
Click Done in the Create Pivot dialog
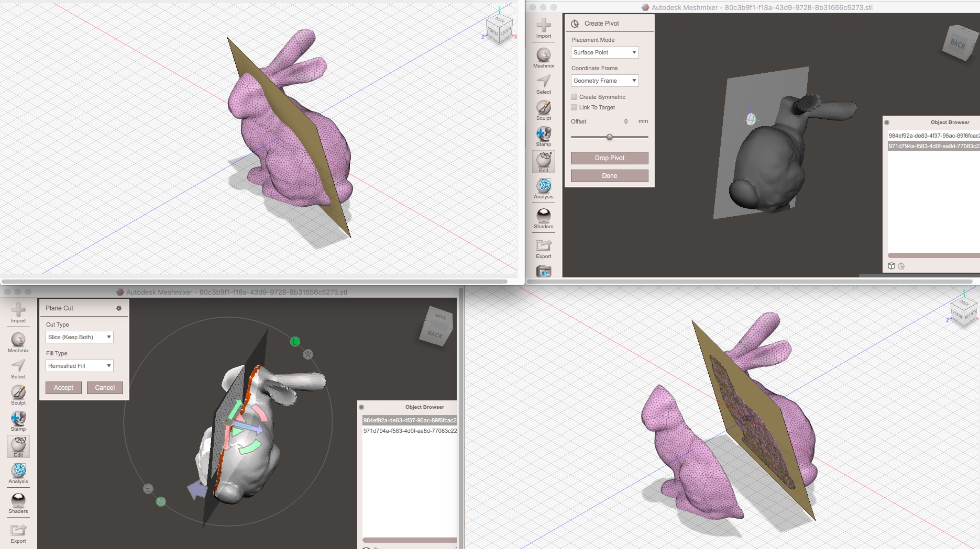click(x=609, y=175)
